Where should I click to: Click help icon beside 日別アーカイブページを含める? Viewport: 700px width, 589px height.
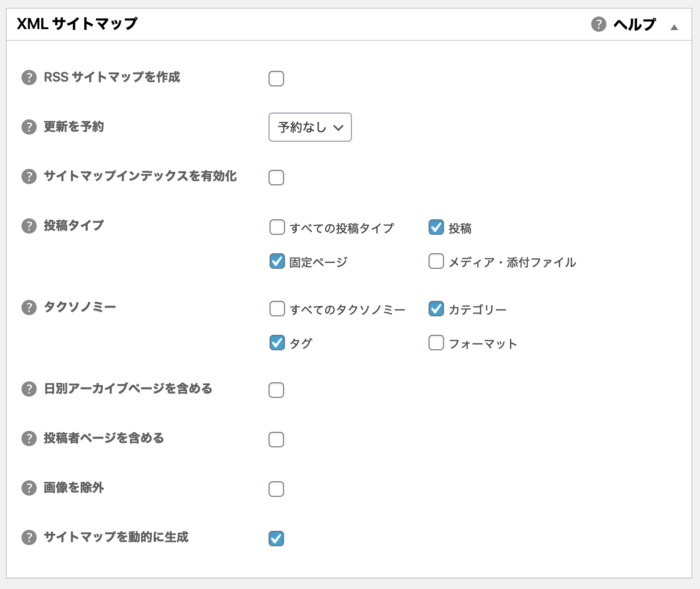tap(29, 389)
